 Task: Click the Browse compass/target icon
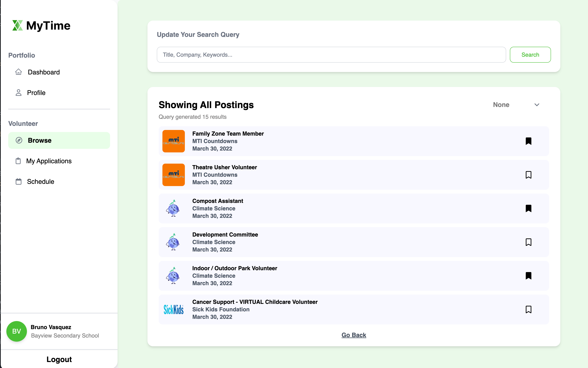click(19, 140)
